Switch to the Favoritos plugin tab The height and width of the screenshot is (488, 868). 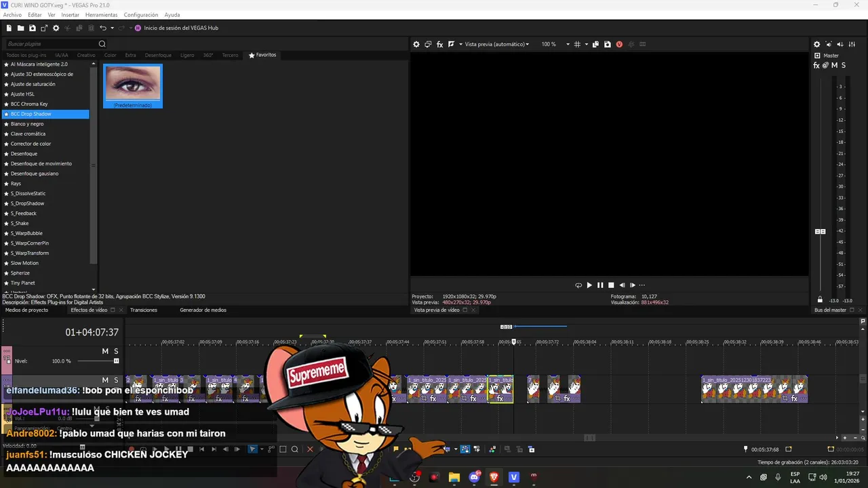click(262, 55)
